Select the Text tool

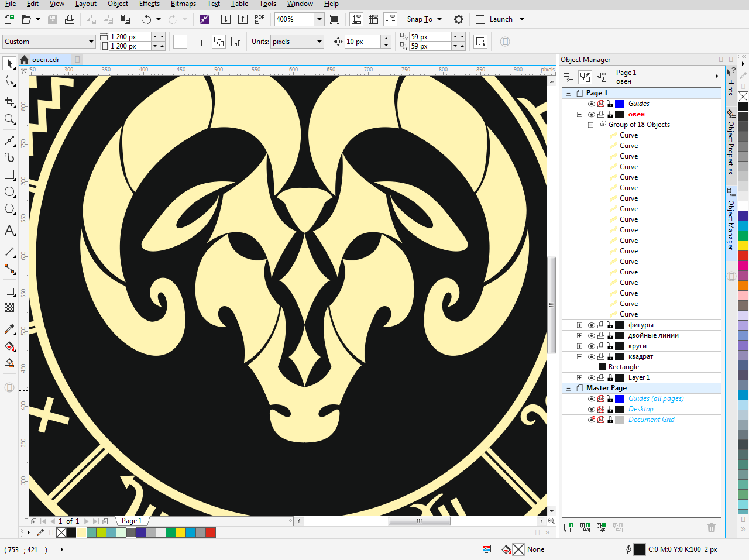[9, 231]
